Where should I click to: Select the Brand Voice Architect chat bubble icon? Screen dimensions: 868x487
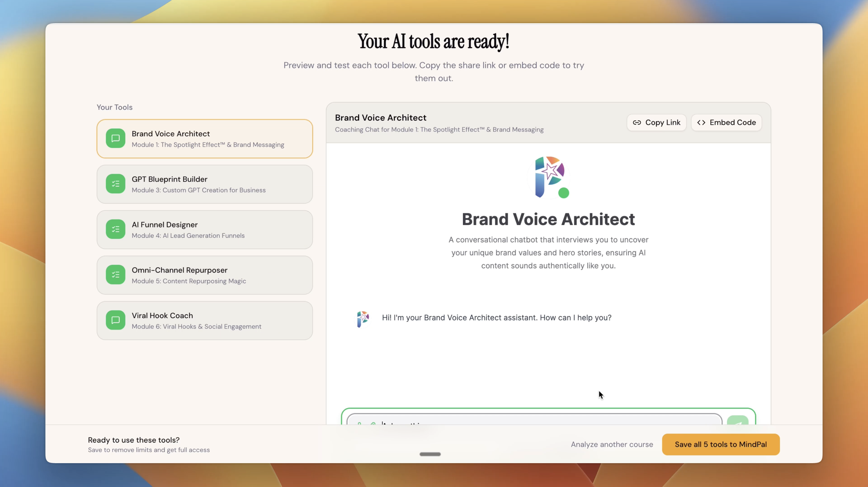115,138
